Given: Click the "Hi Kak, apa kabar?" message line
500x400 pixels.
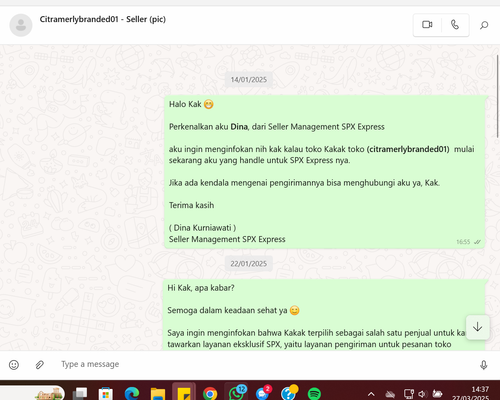Looking at the screenshot, I should tap(201, 288).
